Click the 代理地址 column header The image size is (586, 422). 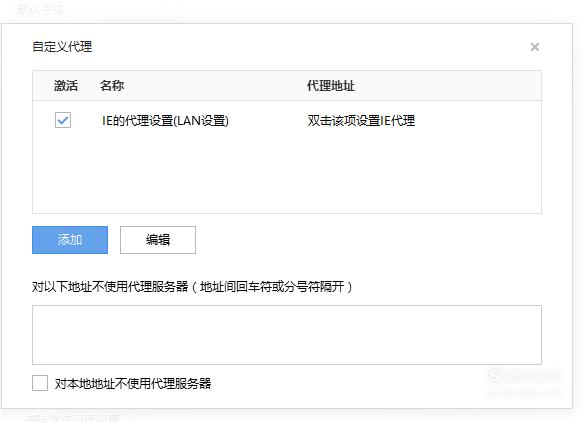click(331, 86)
